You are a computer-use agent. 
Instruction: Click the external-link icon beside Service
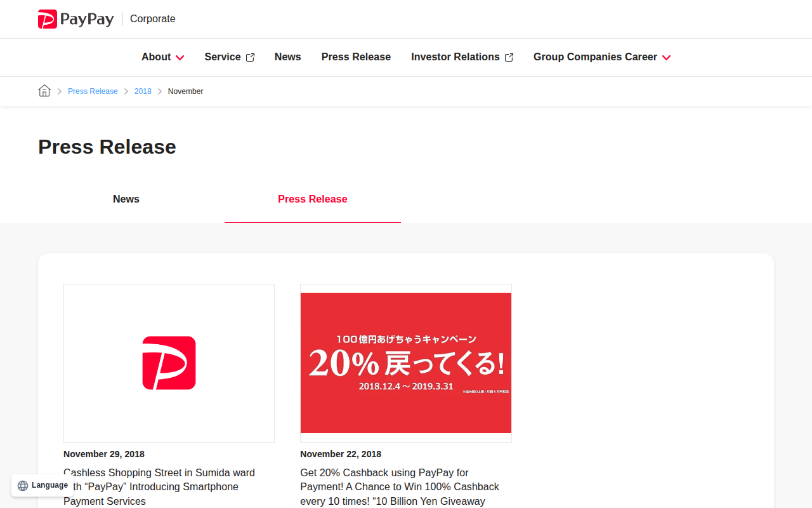point(250,57)
